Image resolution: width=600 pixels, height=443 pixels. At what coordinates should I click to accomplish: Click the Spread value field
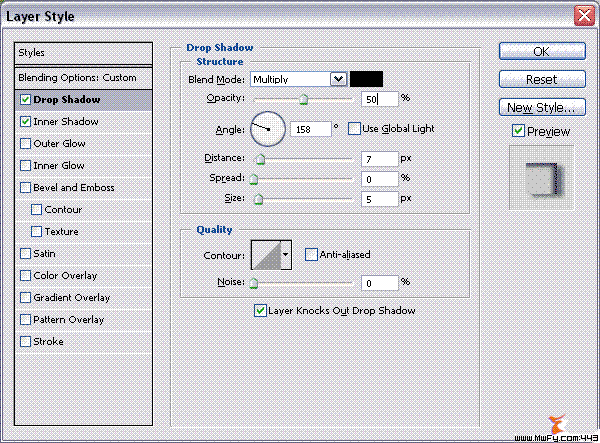pos(380,179)
